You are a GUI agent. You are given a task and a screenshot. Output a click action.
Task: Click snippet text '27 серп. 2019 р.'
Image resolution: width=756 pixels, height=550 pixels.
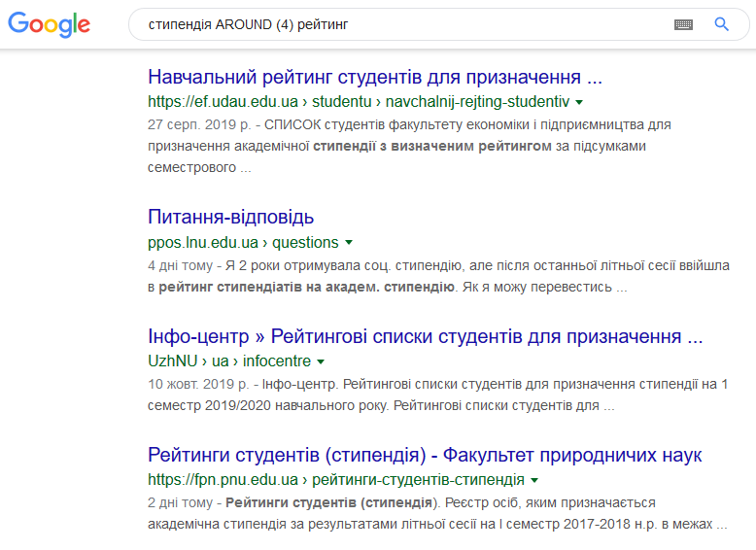199,124
